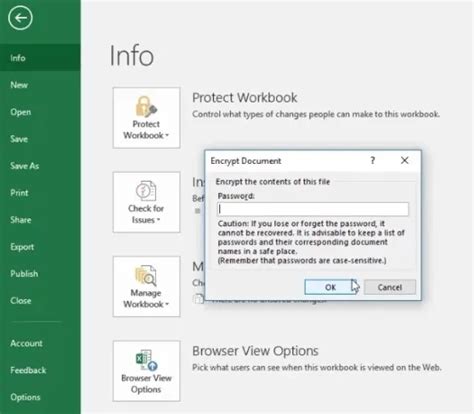Choose Save in the sidebar
474x414 pixels.
[x=40, y=139]
